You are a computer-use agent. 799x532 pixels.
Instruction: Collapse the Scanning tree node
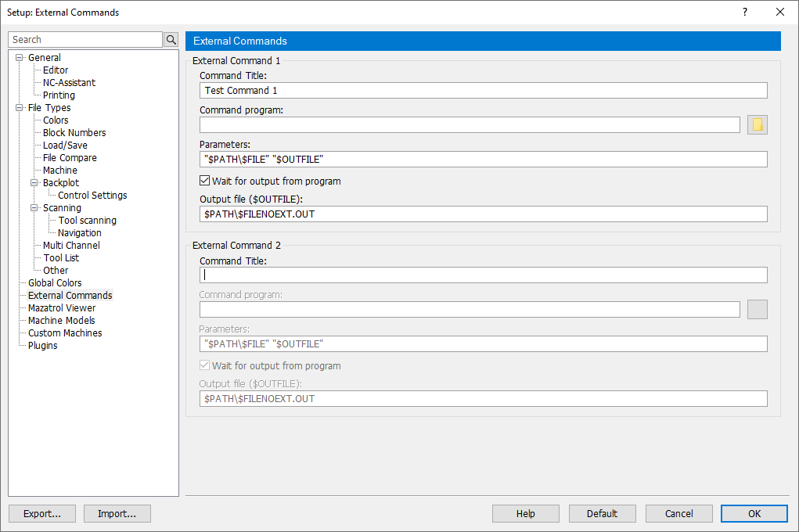pyautogui.click(x=34, y=207)
